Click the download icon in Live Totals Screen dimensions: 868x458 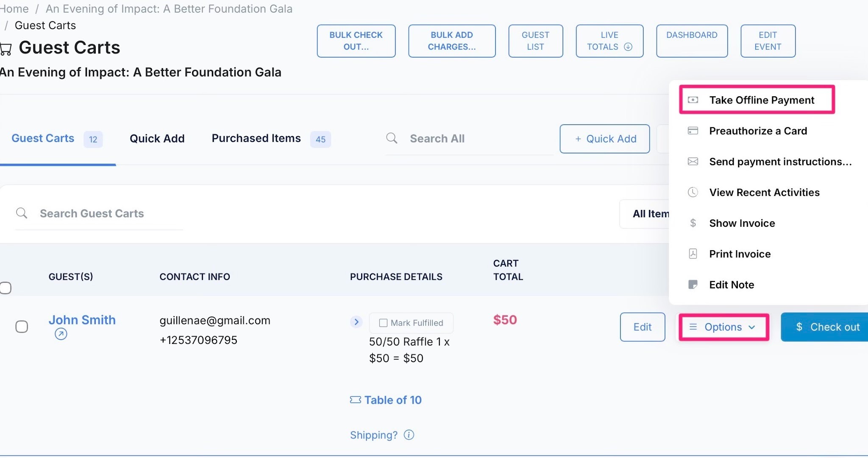point(628,47)
